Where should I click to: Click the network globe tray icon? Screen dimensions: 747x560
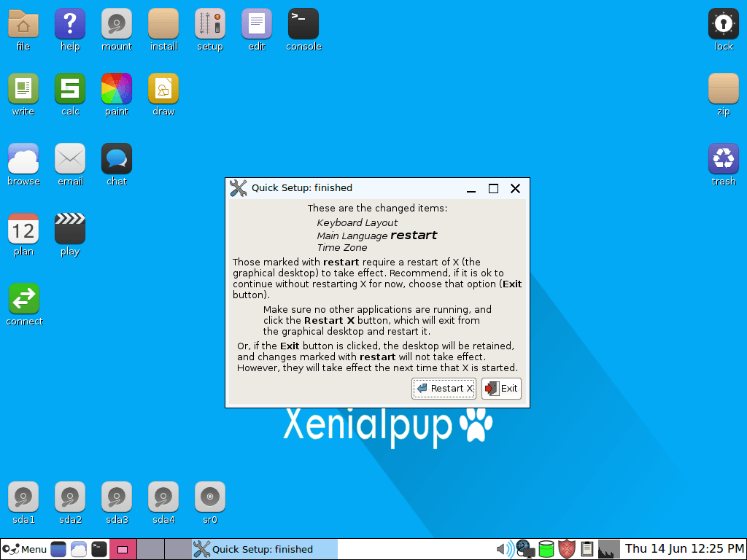pos(525,549)
